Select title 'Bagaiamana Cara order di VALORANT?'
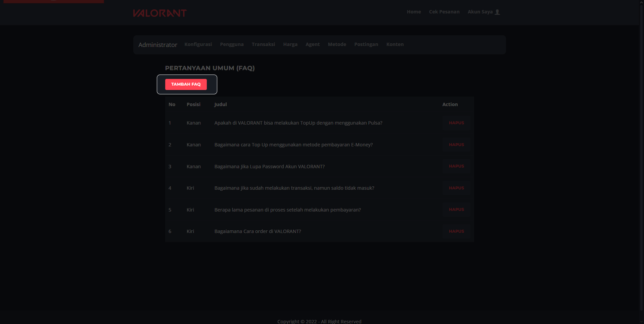The width and height of the screenshot is (644, 324). [x=258, y=231]
